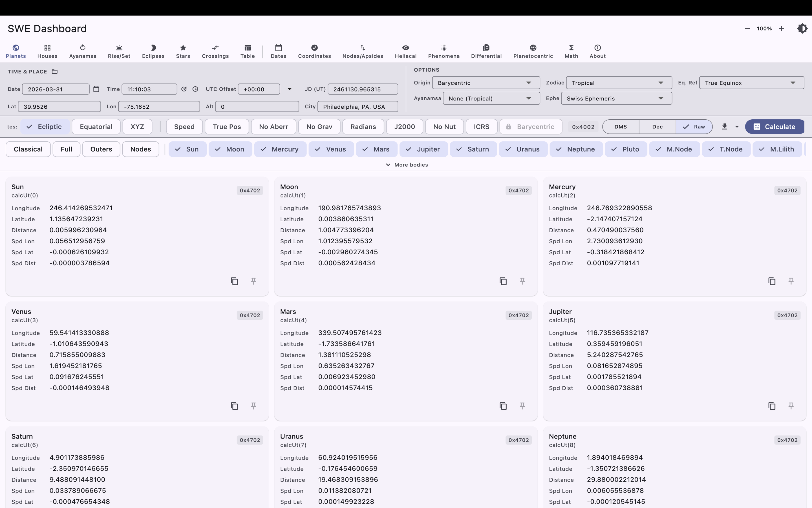
Task: Select the Dec output format
Action: click(657, 127)
